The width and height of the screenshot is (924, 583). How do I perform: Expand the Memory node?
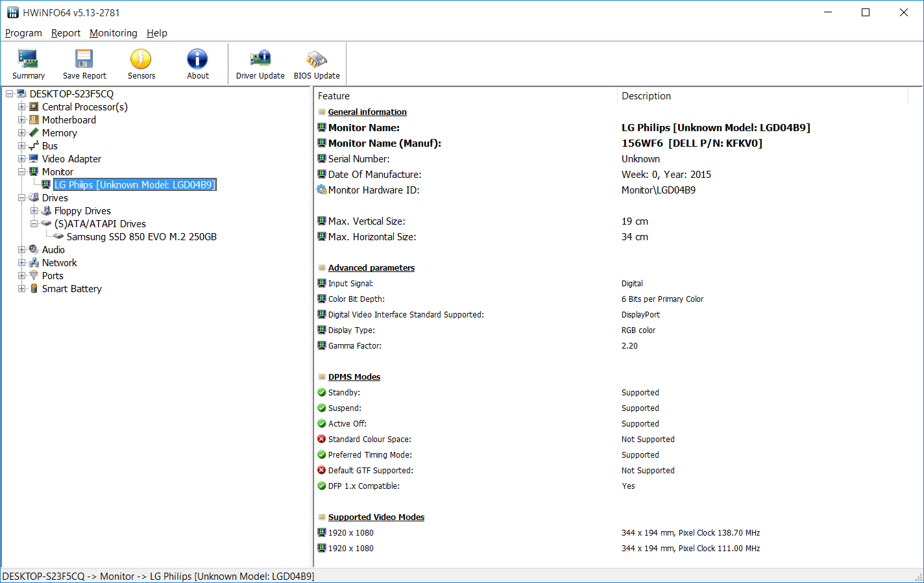tap(22, 132)
